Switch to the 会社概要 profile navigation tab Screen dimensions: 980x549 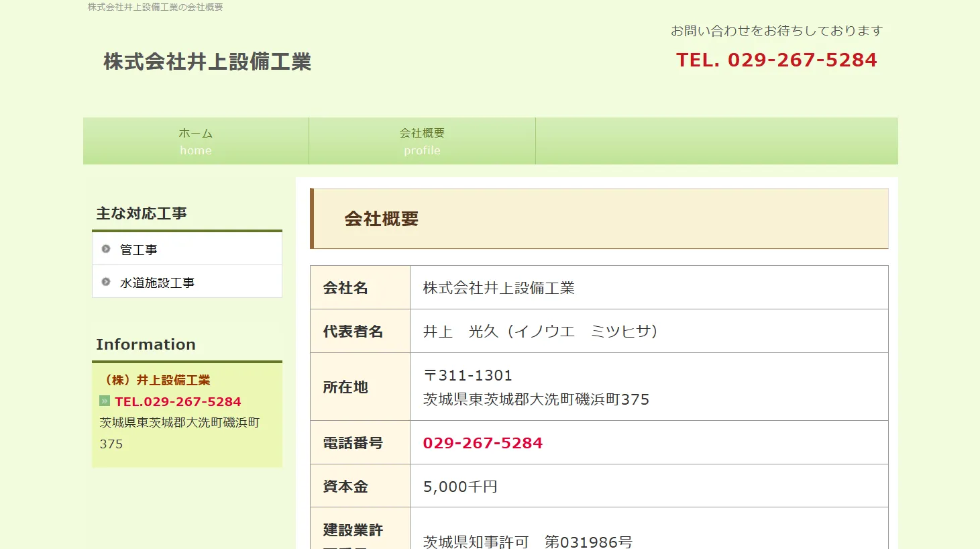tap(422, 141)
